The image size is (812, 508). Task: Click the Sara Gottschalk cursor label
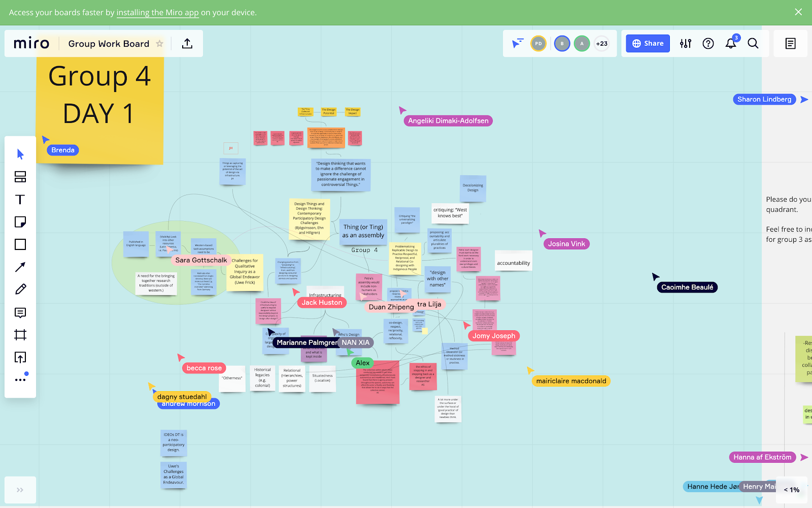pyautogui.click(x=201, y=260)
